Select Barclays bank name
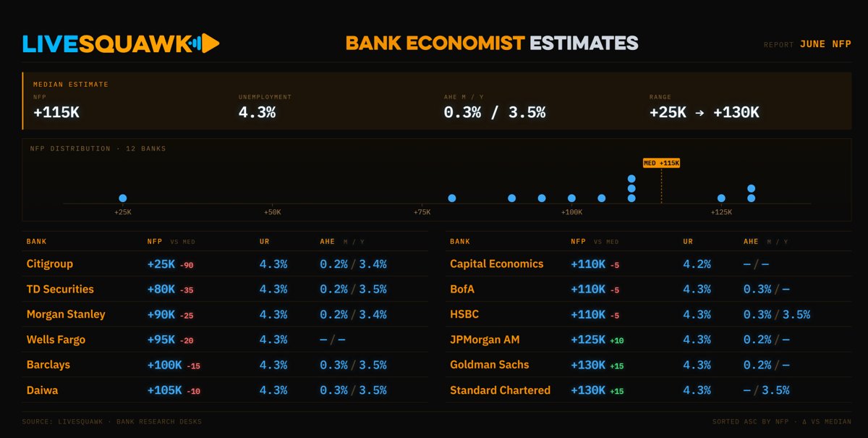 [48, 365]
